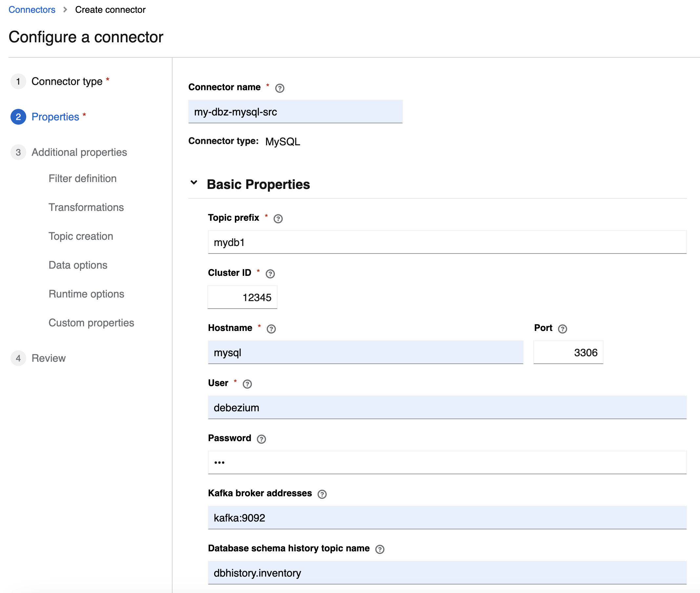The height and width of the screenshot is (593, 700).
Task: Click the Runtime options navigation item
Action: 86,294
